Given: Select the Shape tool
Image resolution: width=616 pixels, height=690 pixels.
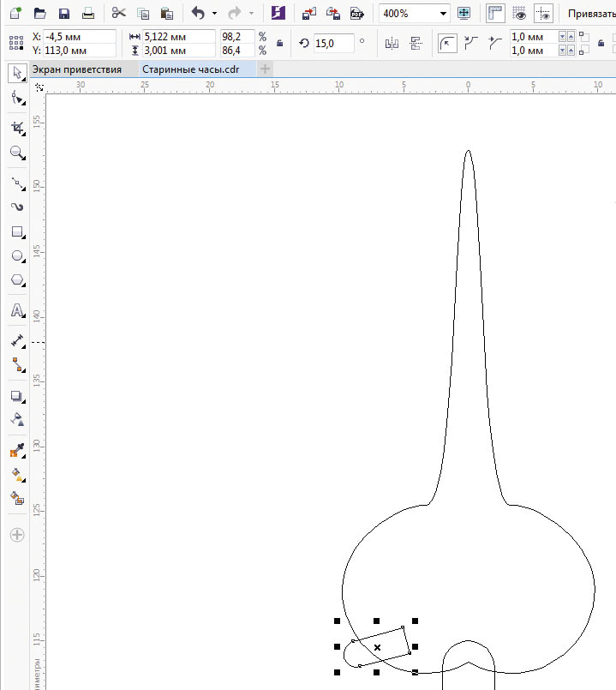Looking at the screenshot, I should [x=18, y=98].
